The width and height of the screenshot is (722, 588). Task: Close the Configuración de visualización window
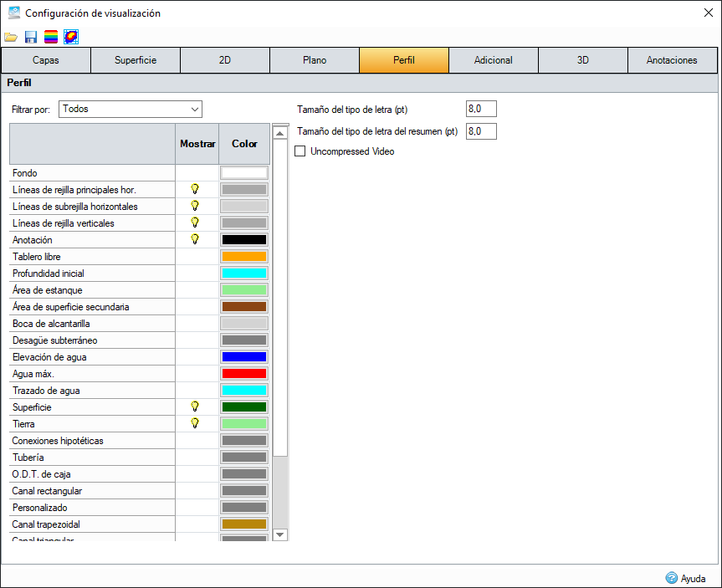coord(708,13)
